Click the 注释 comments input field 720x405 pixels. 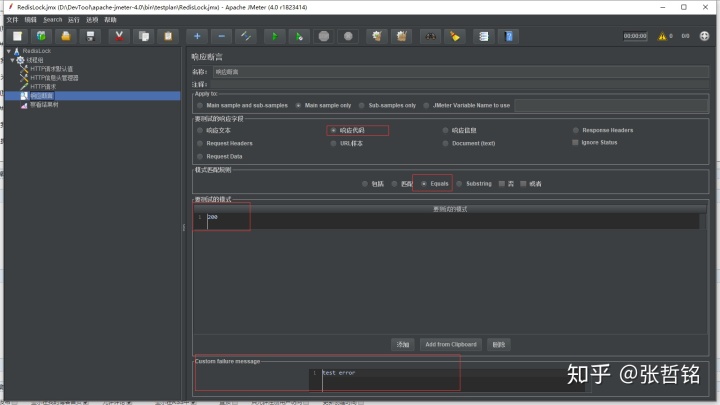(x=460, y=84)
